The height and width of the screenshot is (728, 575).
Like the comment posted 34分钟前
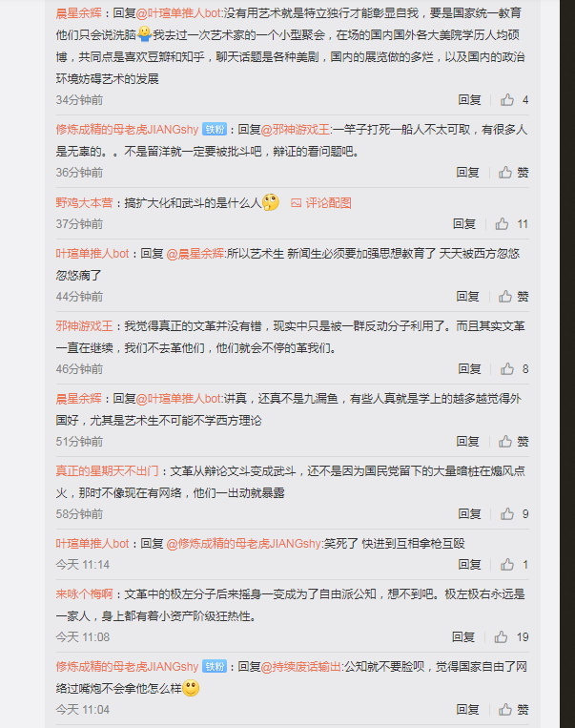pyautogui.click(x=514, y=100)
